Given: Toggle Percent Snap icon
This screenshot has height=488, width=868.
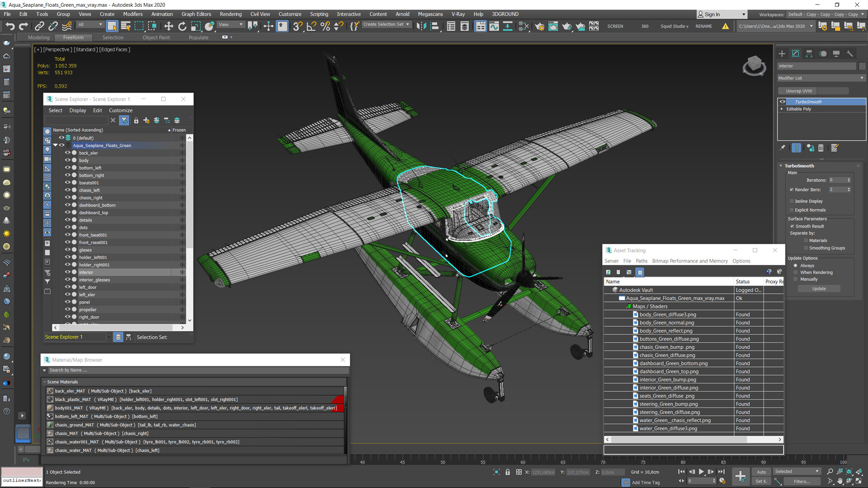Looking at the screenshot, I should point(325,26).
